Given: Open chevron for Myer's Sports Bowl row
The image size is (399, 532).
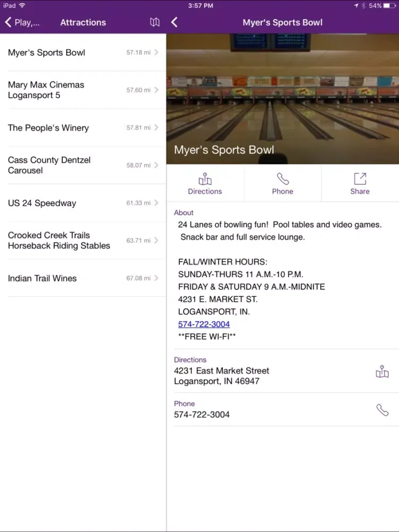Looking at the screenshot, I should click(156, 52).
